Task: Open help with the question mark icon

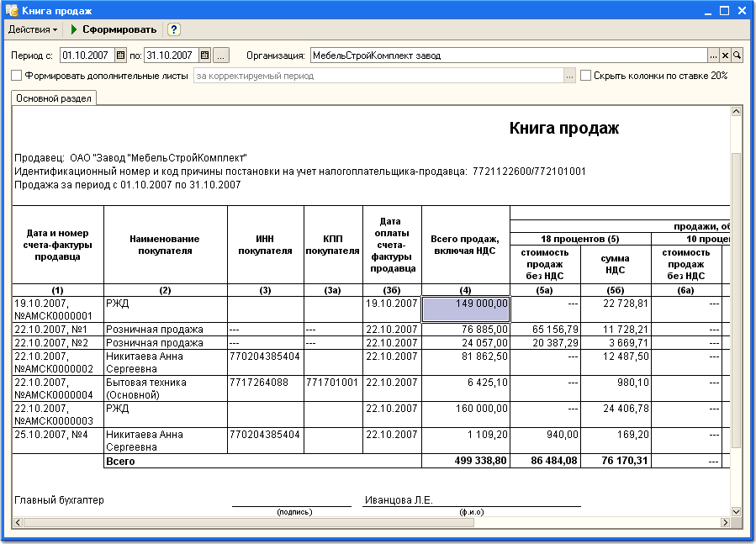Action: 173,29
